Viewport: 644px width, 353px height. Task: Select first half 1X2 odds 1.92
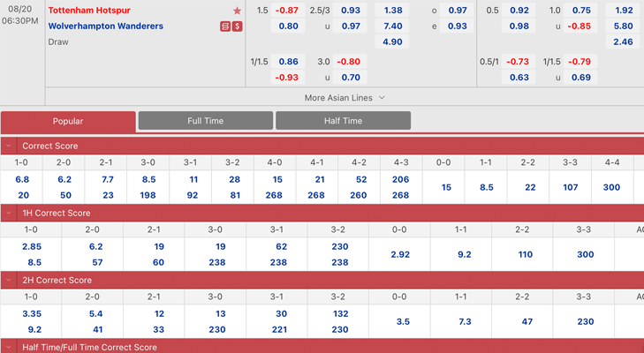(x=623, y=11)
